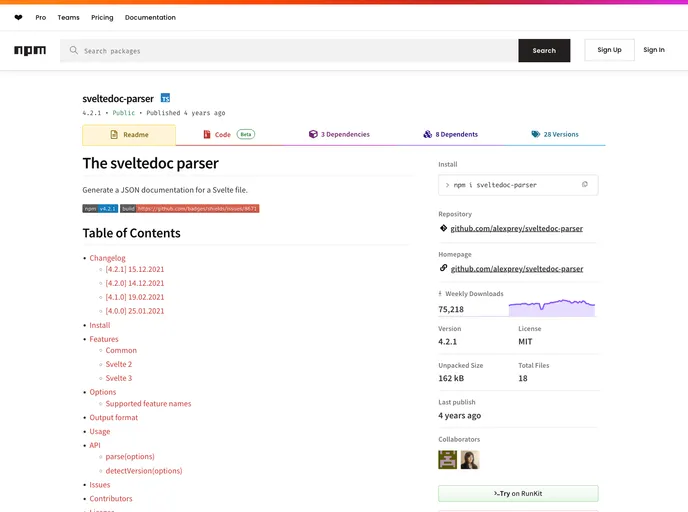Click the Sign In link
The height and width of the screenshot is (512, 688).
pyautogui.click(x=654, y=50)
